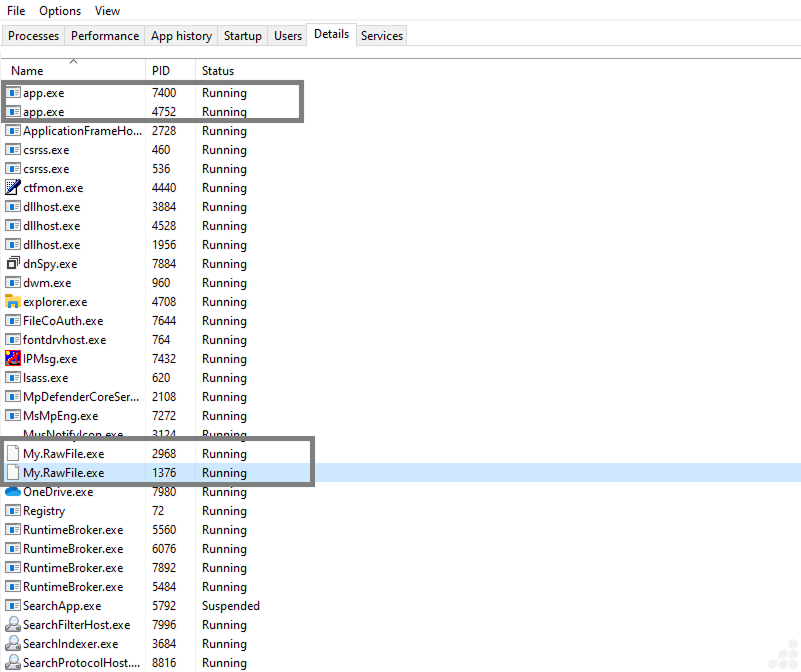Sort processes by the Name column header

[28, 71]
